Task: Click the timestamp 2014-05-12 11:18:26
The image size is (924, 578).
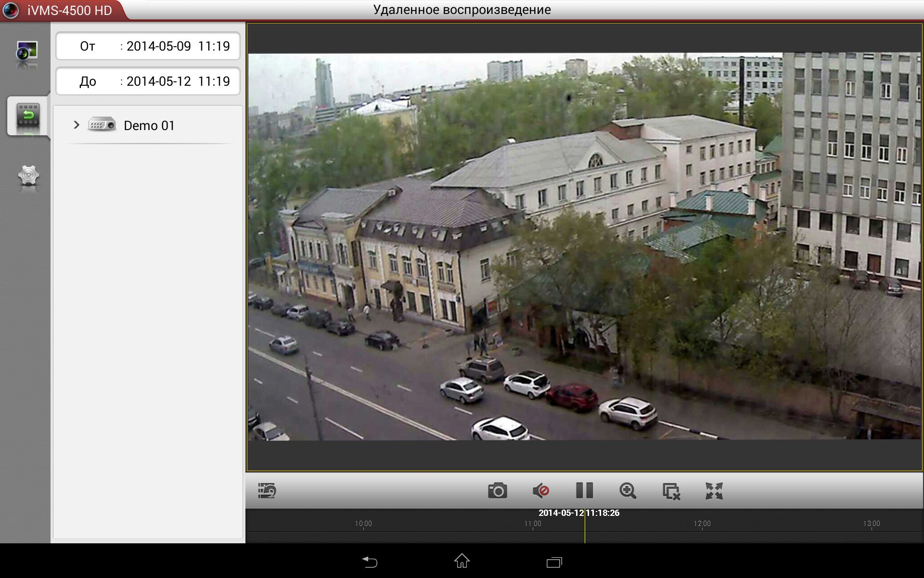Action: coord(579,513)
